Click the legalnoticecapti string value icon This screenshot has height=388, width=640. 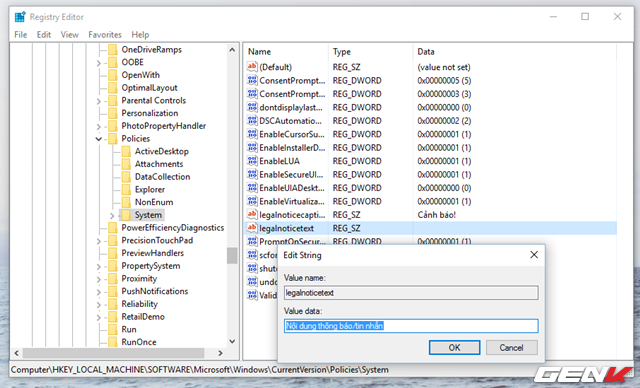(x=252, y=215)
